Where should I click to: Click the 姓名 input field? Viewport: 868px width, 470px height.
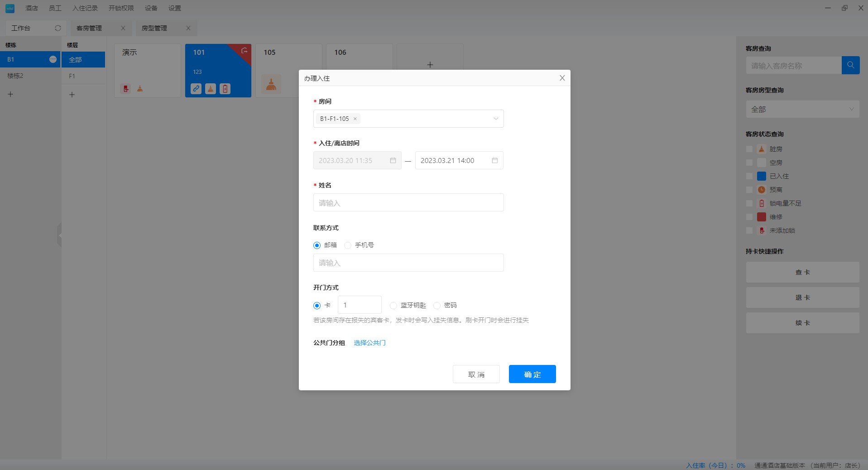[408, 202]
